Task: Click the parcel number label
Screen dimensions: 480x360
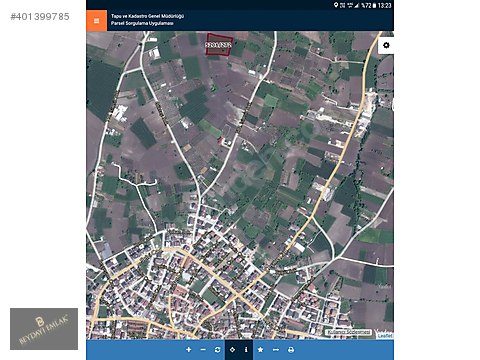Action: pyautogui.click(x=219, y=45)
